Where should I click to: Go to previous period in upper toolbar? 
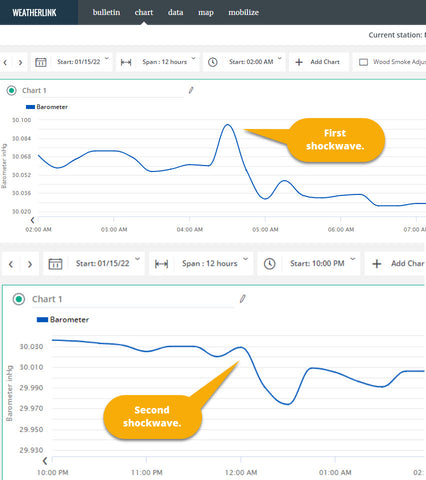(x=5, y=62)
